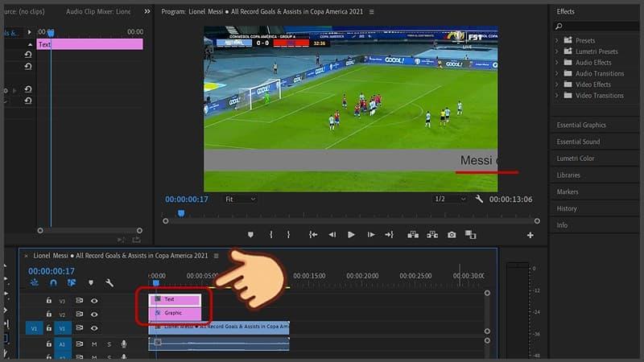The width and height of the screenshot is (644, 362).
Task: Open the 1/2 playback resolution dropdown
Action: [x=451, y=199]
